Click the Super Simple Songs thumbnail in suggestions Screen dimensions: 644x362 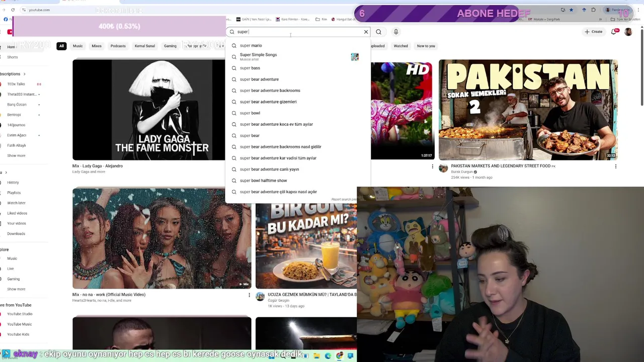point(355,56)
